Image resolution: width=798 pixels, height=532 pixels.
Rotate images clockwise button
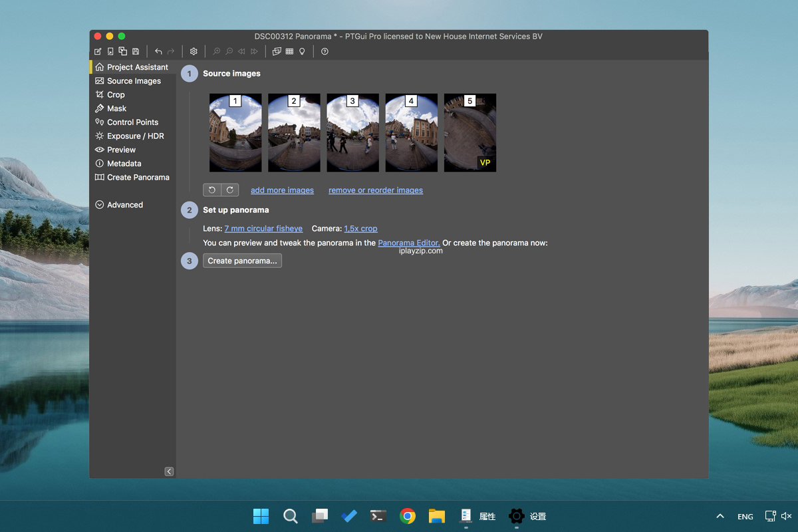[230, 190]
